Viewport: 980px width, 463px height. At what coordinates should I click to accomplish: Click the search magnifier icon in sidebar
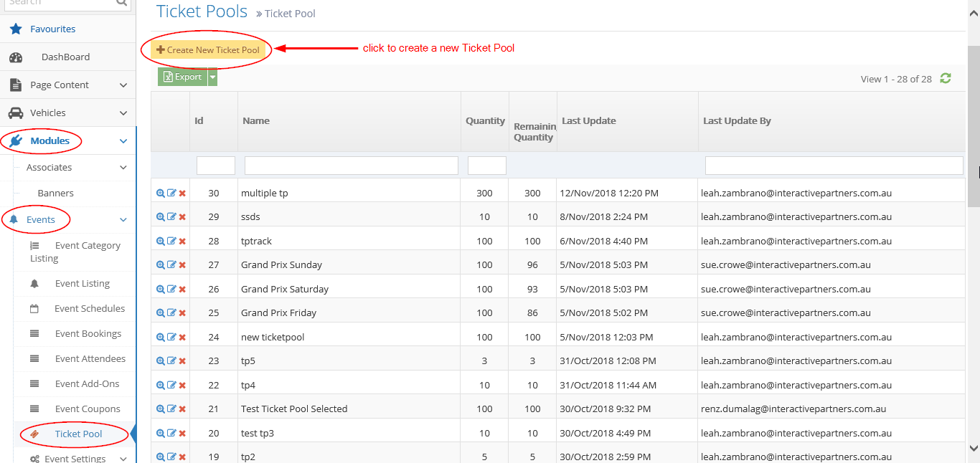point(121,3)
